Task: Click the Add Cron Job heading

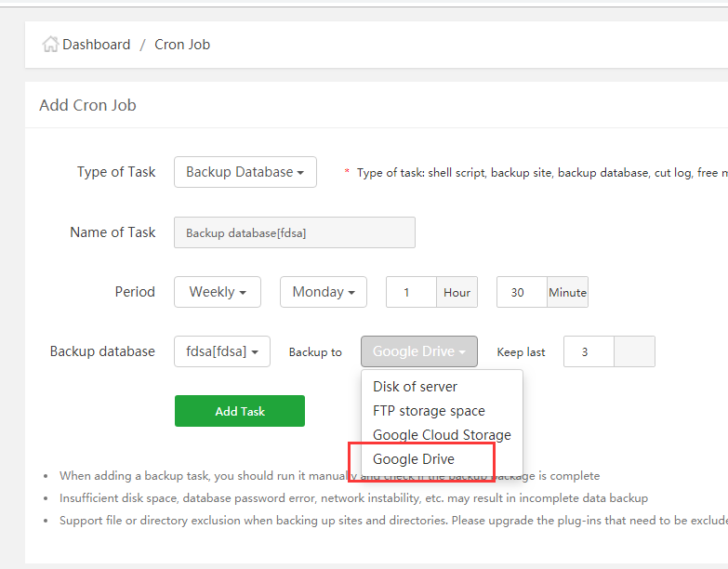Action: click(87, 105)
